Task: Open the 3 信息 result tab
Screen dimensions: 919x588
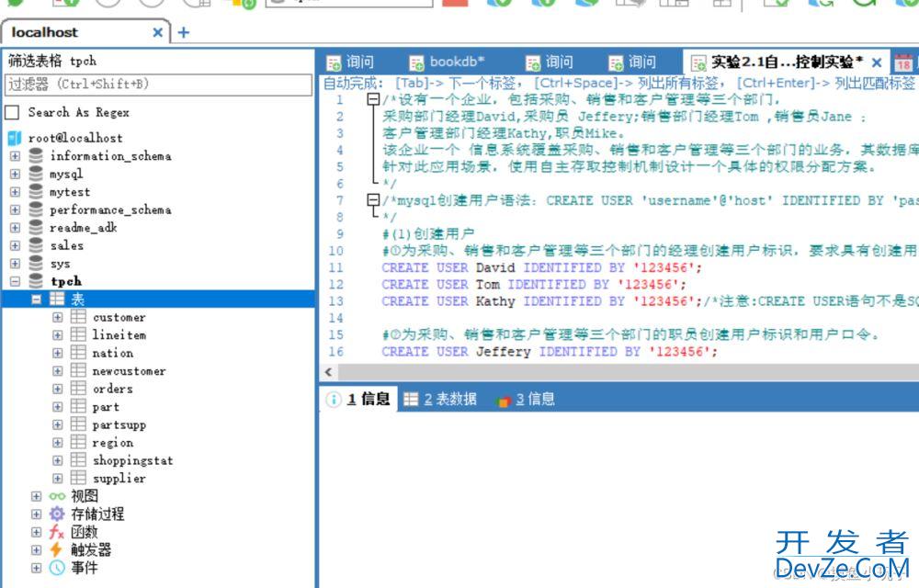Action: tap(526, 400)
